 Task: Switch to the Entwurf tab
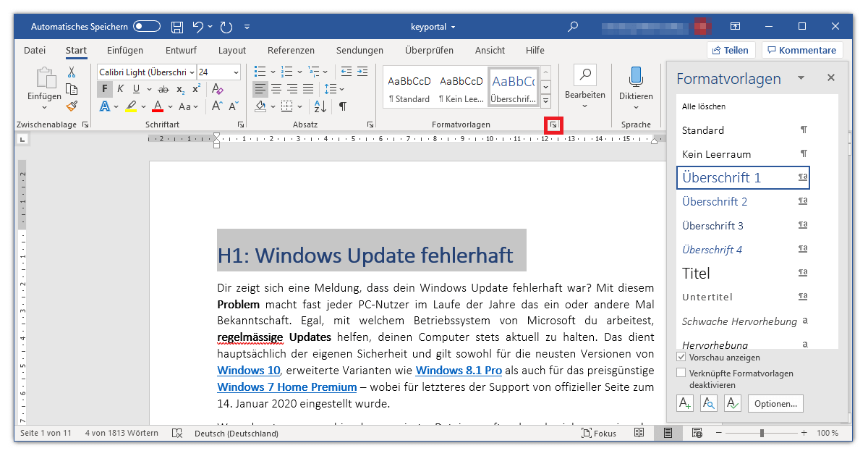[181, 50]
